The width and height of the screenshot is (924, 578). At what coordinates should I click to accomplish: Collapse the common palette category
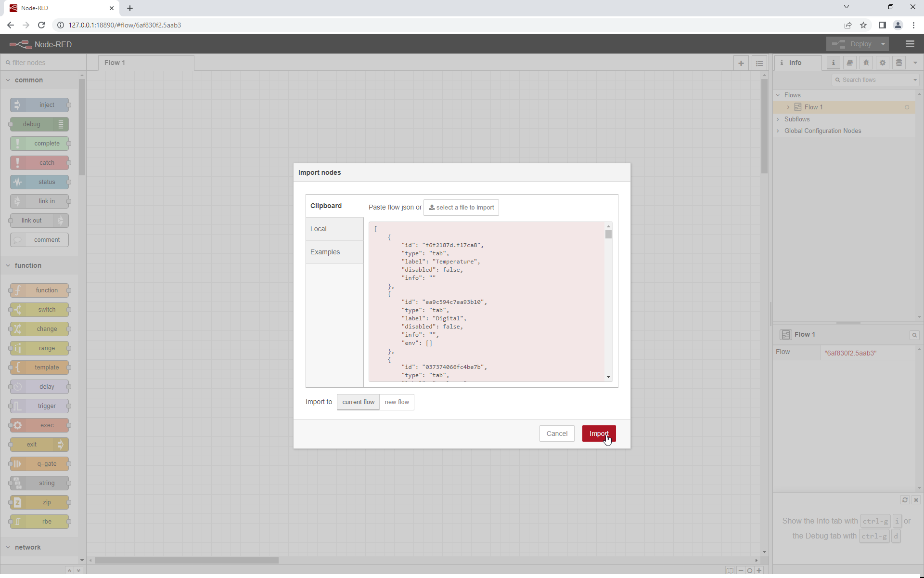point(39,80)
